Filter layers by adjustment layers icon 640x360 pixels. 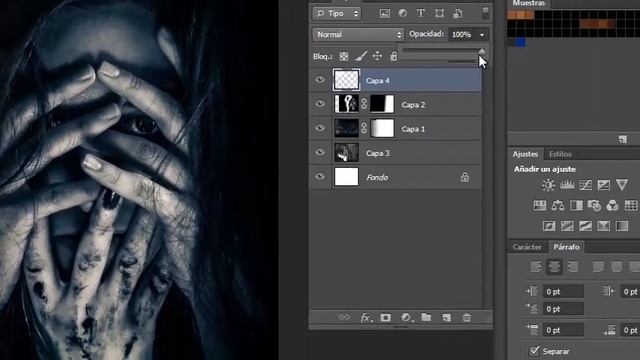(x=403, y=13)
